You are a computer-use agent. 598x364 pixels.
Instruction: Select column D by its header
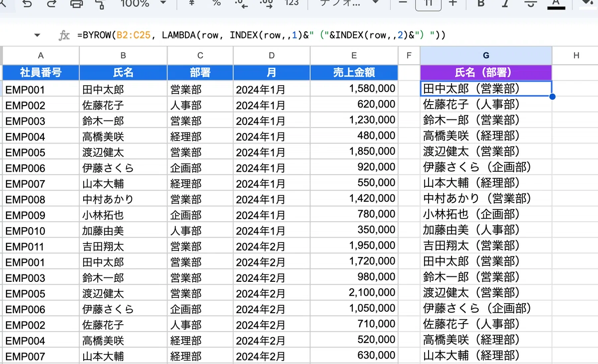272,55
